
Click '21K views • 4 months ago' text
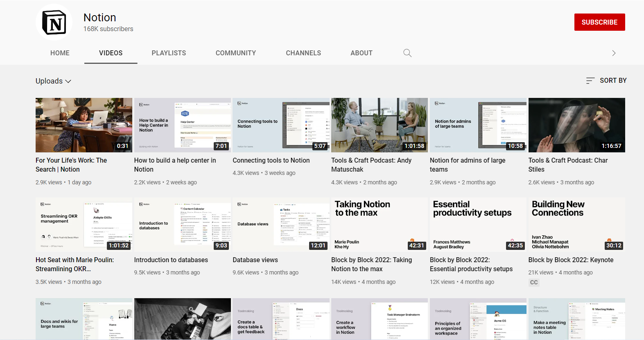pyautogui.click(x=560, y=273)
